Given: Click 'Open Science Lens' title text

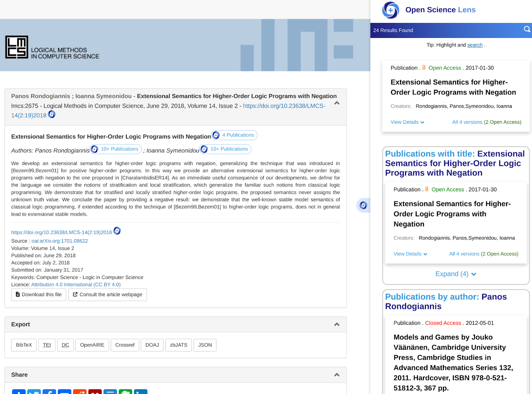Looking at the screenshot, I should pos(441,10).
